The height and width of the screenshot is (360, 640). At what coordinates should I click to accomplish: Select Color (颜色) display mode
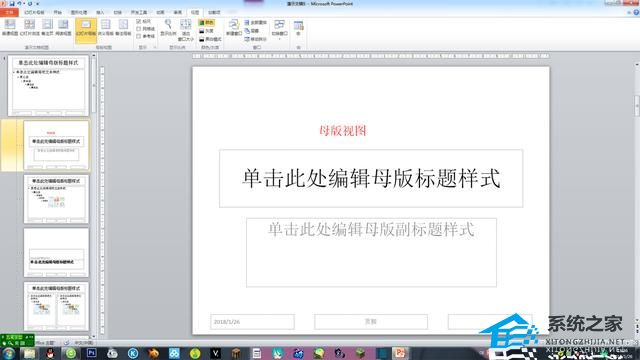tap(207, 22)
